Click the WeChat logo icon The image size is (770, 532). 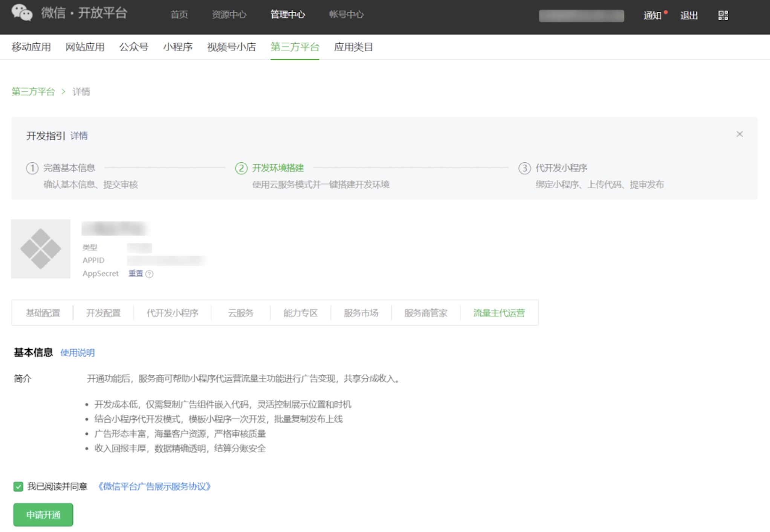22,14
